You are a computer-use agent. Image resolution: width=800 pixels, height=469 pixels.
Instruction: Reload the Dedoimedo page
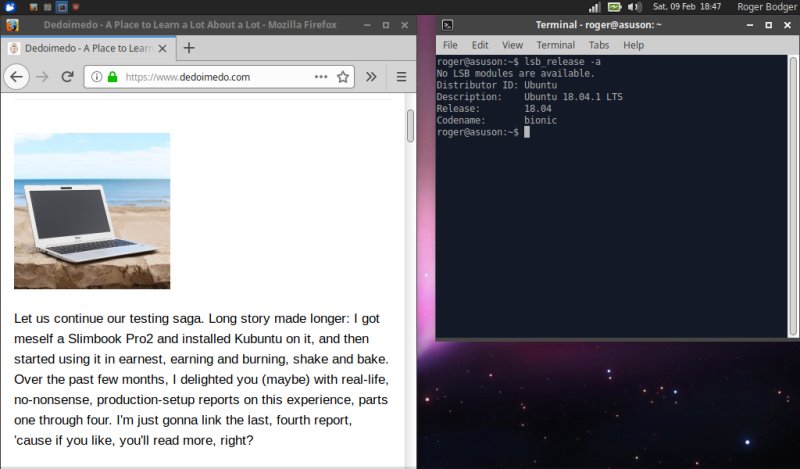coord(68,77)
